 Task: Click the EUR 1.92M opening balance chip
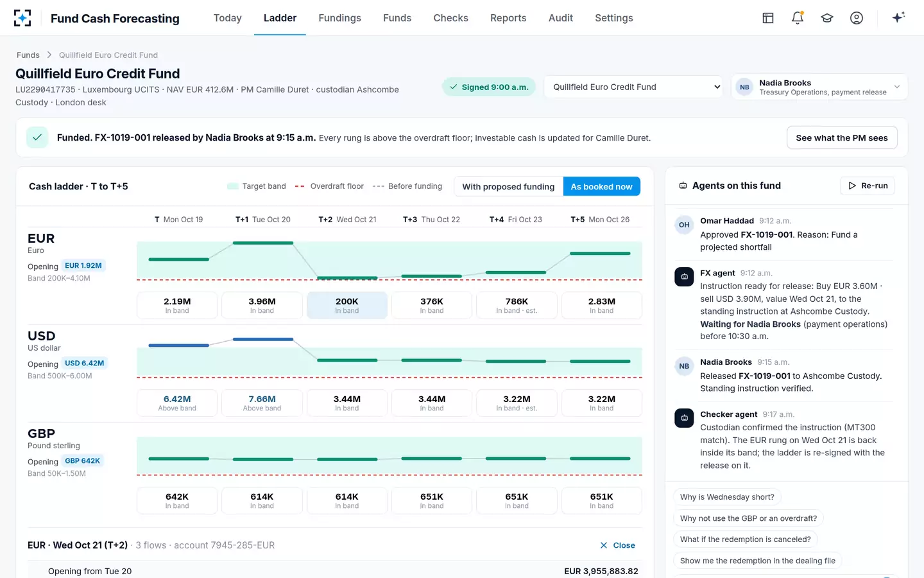point(83,266)
